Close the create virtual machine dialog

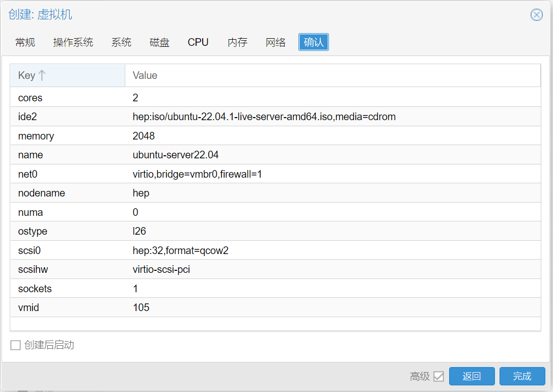click(x=536, y=15)
